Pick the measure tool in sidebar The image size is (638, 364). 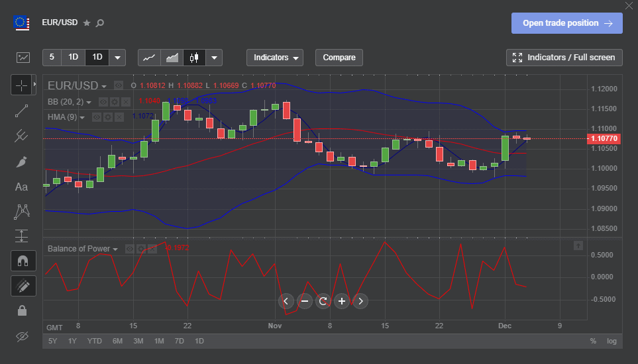click(21, 236)
